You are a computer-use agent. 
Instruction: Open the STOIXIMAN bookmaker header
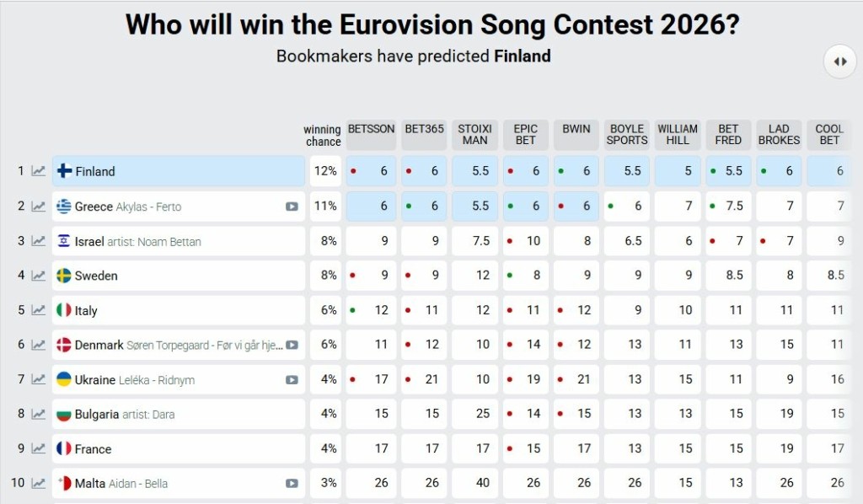(474, 134)
